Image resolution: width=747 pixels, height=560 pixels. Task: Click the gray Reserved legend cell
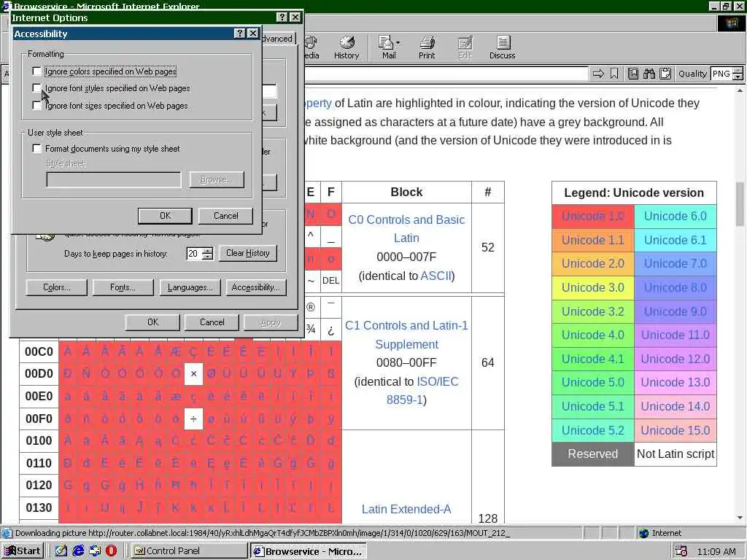tap(593, 454)
